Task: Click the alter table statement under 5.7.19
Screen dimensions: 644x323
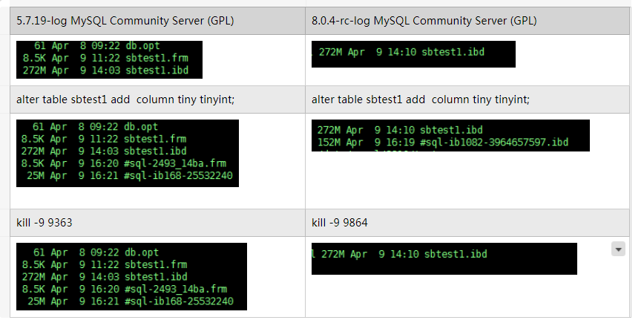Action: click(125, 99)
